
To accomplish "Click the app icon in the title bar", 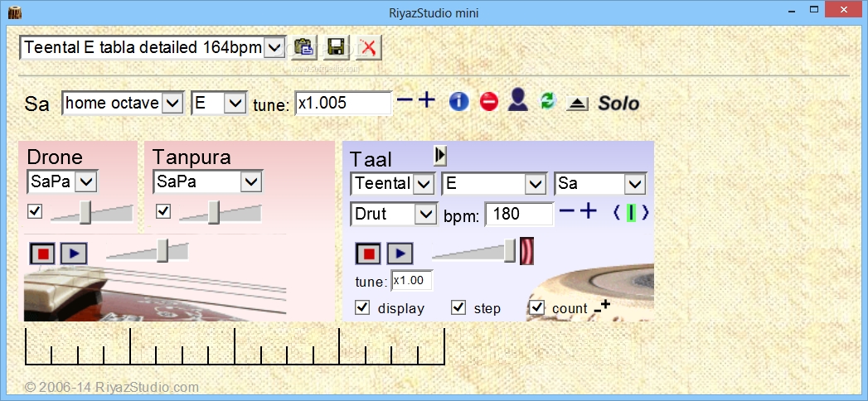I will coord(15,12).
